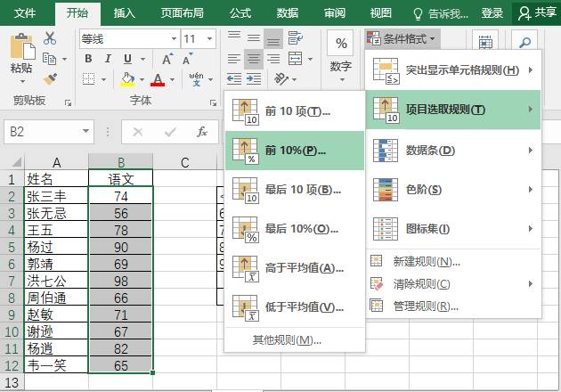561x392 pixels.
Task: Click Merge and Center icon
Action: (x=296, y=59)
